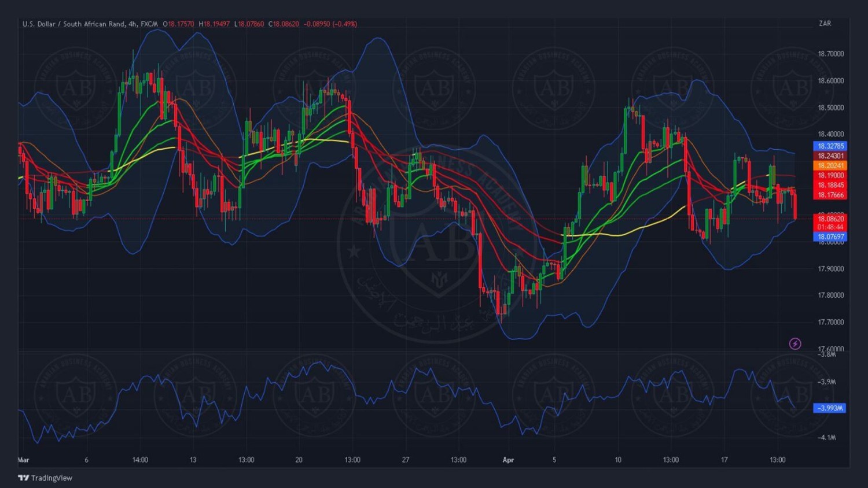This screenshot has width=868, height=488.
Task: Click the 14:00 time axis label
Action: tap(140, 460)
